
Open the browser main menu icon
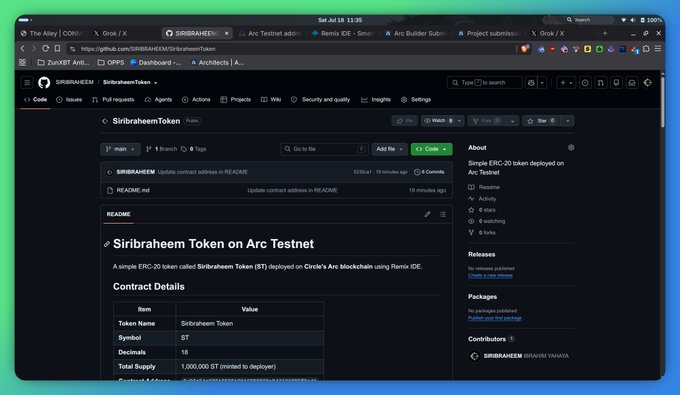tap(658, 49)
